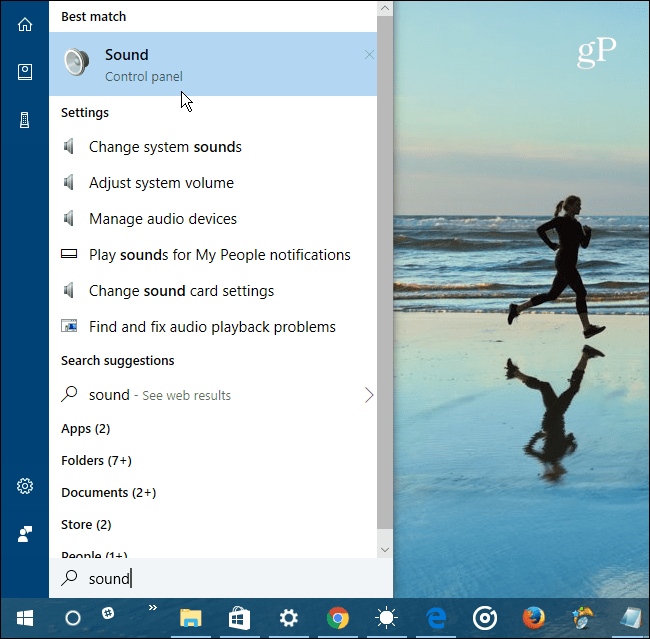Open circular swirl app on taskbar
The width and height of the screenshot is (650, 639).
click(485, 618)
